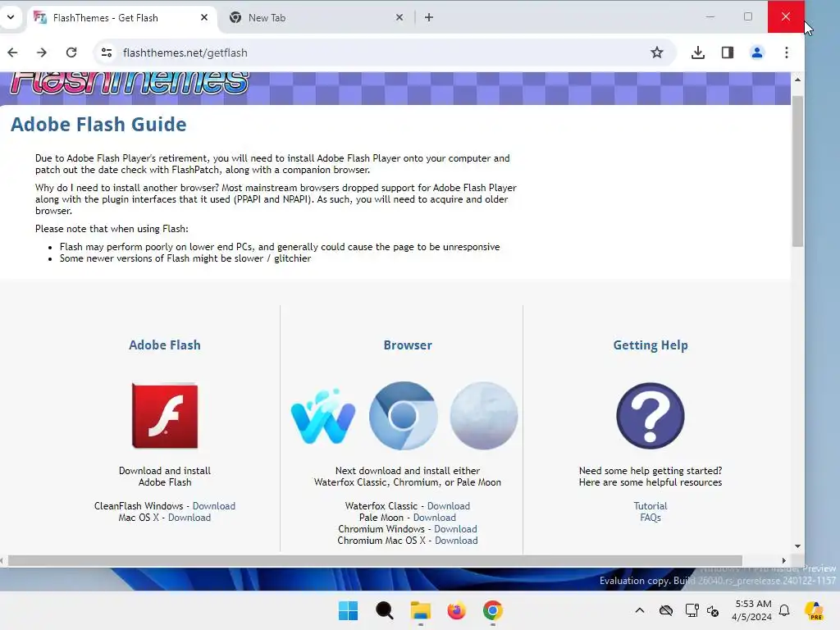Switch to the New Tab tab

coord(316,18)
